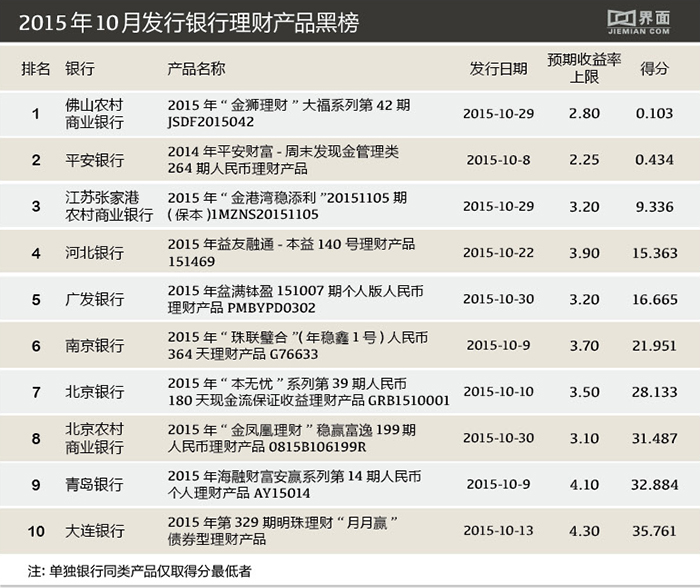Click issue date 2015-10-10

tap(498, 392)
